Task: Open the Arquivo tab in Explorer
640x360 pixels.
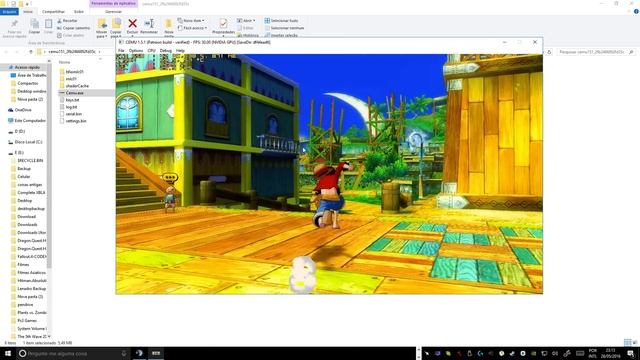Action: pyautogui.click(x=9, y=12)
